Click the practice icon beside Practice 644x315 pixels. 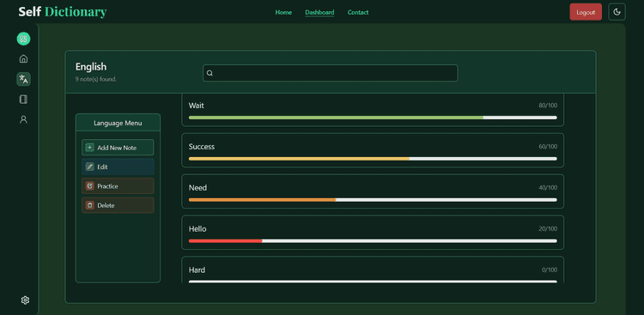pos(90,186)
